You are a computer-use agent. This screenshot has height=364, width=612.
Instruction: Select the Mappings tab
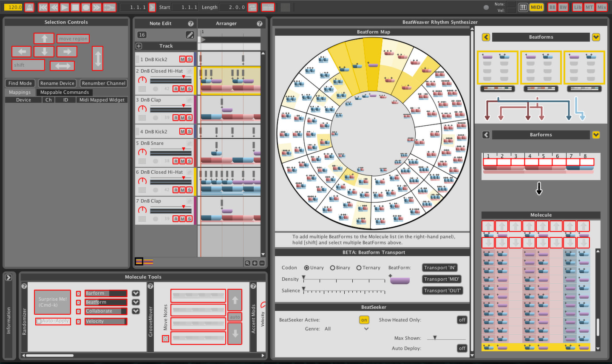click(x=20, y=92)
